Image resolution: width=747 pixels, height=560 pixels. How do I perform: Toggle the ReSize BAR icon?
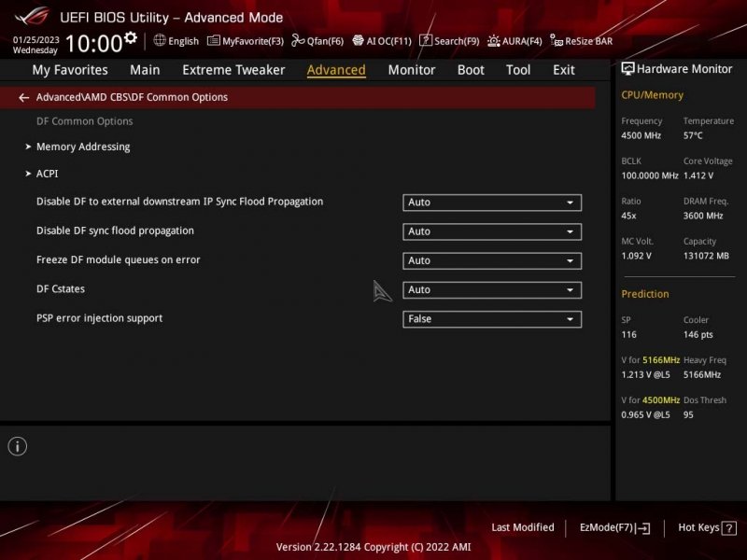(x=556, y=40)
